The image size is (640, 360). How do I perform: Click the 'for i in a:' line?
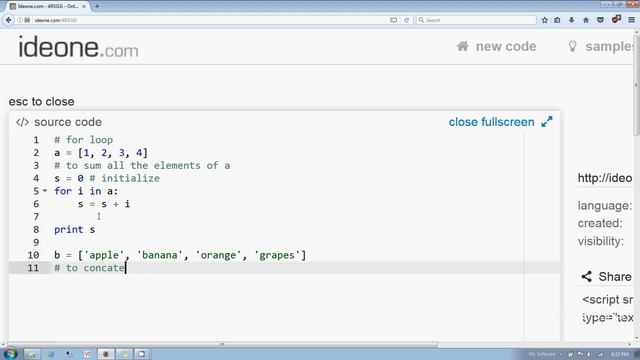(86, 191)
